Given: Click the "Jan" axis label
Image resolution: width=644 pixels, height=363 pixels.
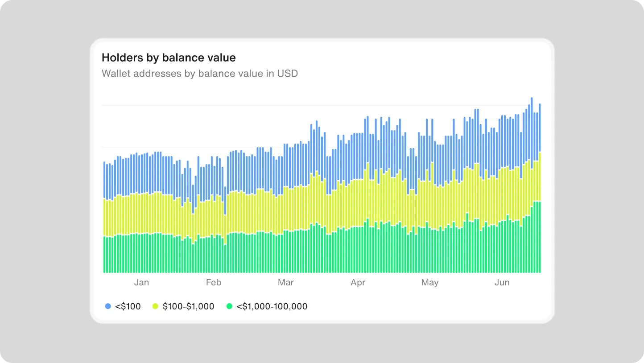Looking at the screenshot, I should tap(141, 282).
